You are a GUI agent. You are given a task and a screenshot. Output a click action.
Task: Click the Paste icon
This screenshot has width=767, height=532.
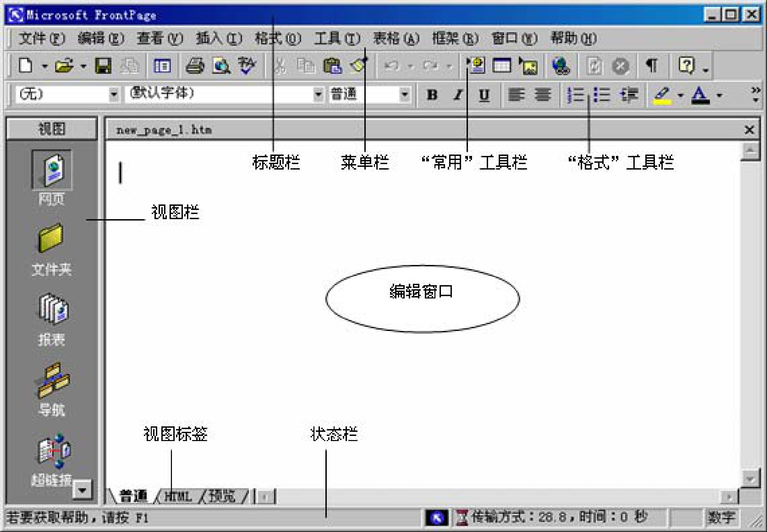click(332, 65)
